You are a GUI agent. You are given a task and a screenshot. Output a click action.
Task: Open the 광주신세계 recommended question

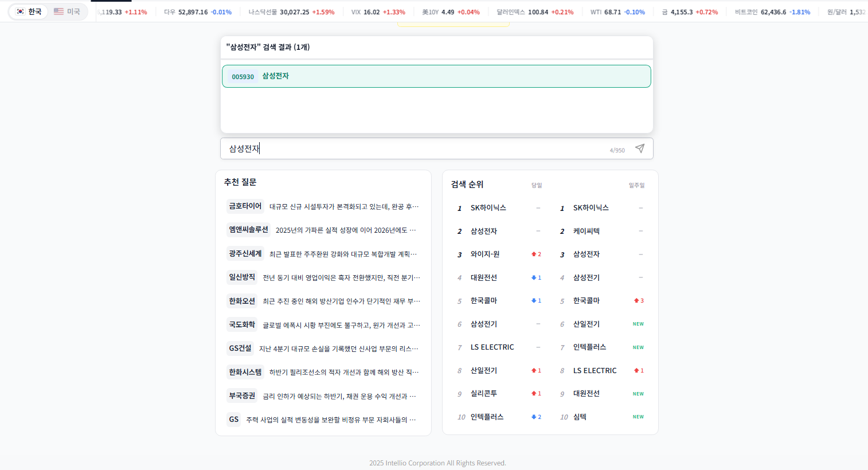pyautogui.click(x=323, y=253)
